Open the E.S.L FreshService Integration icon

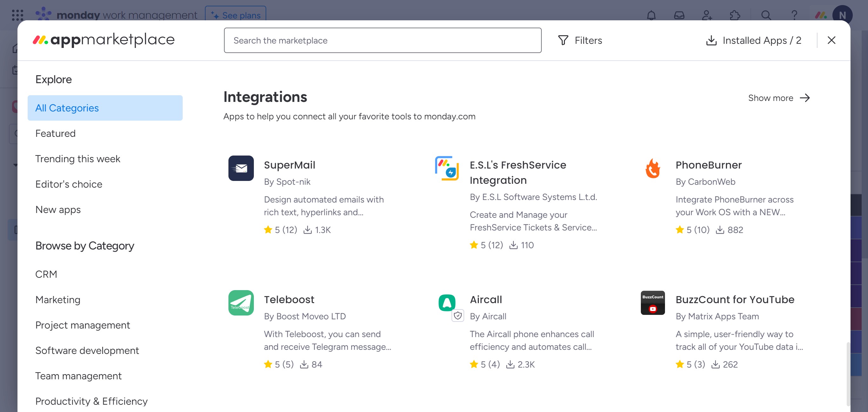[447, 168]
